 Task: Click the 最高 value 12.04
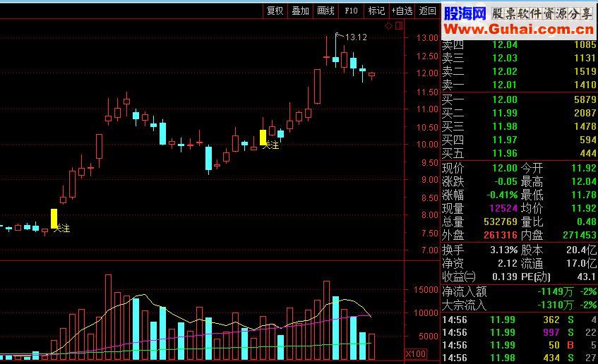click(x=583, y=181)
